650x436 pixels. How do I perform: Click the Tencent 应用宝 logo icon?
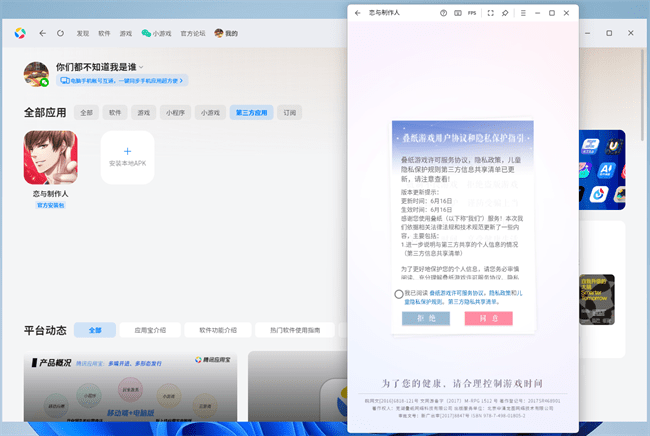[x=20, y=33]
